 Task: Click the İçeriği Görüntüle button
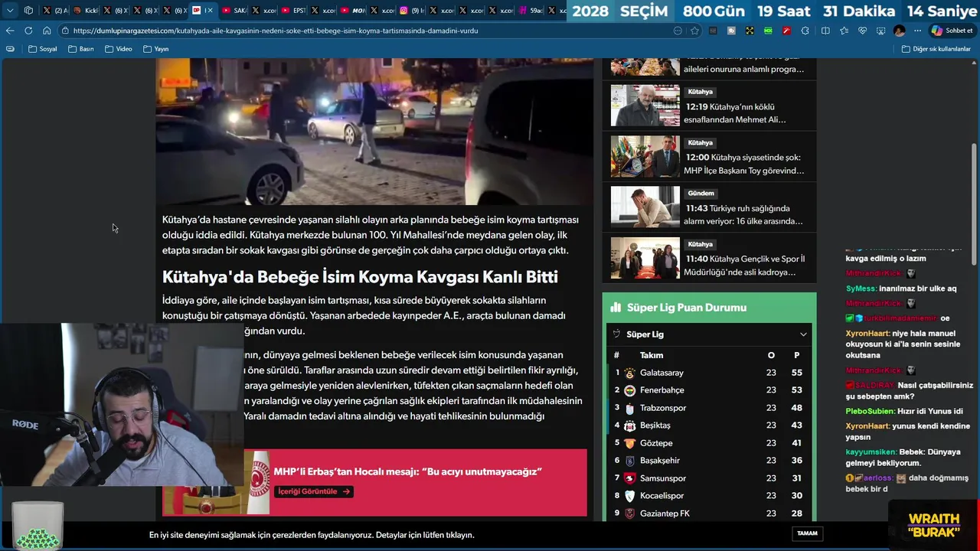click(313, 491)
